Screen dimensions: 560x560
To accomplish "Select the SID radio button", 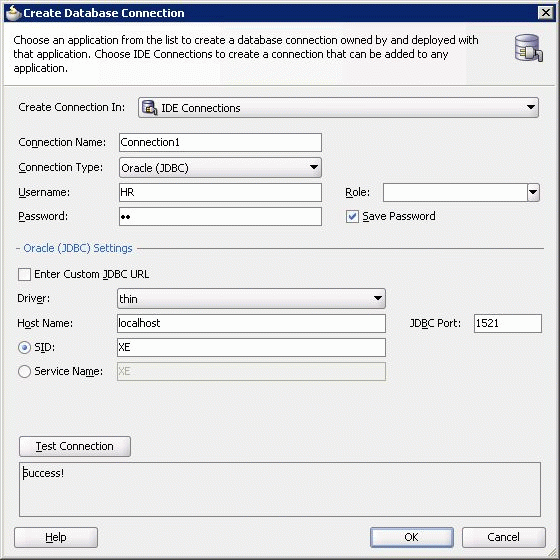I will tap(24, 348).
